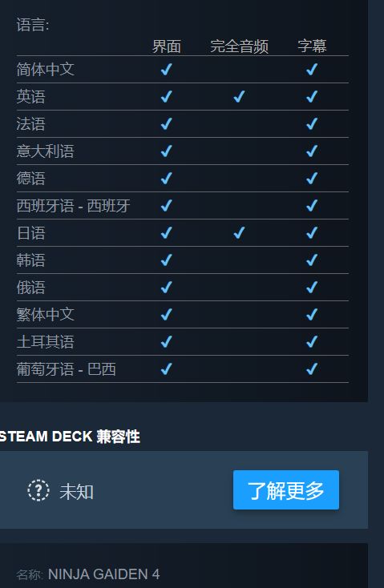Viewport: 384px width, 588px height.
Task: Click the 了解更多 button
Action: coord(286,489)
